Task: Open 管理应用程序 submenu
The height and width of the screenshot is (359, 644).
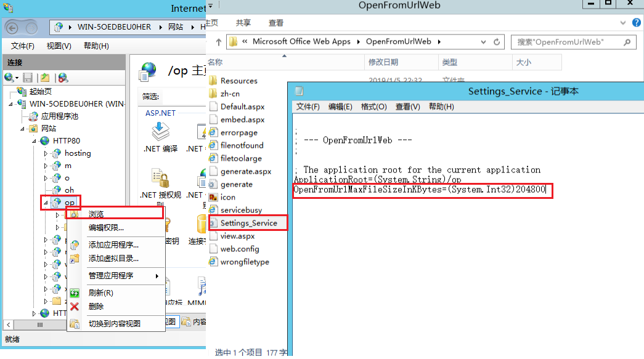Action: tap(116, 276)
